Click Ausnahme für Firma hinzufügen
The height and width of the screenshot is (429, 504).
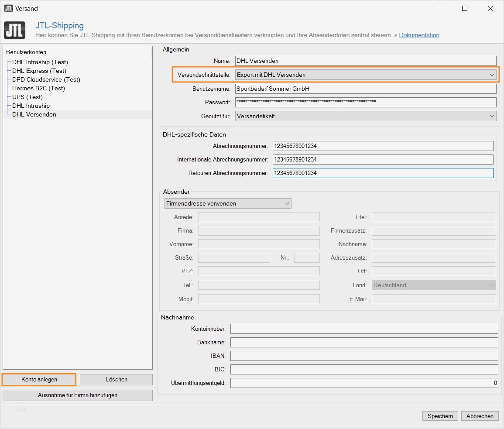(78, 395)
